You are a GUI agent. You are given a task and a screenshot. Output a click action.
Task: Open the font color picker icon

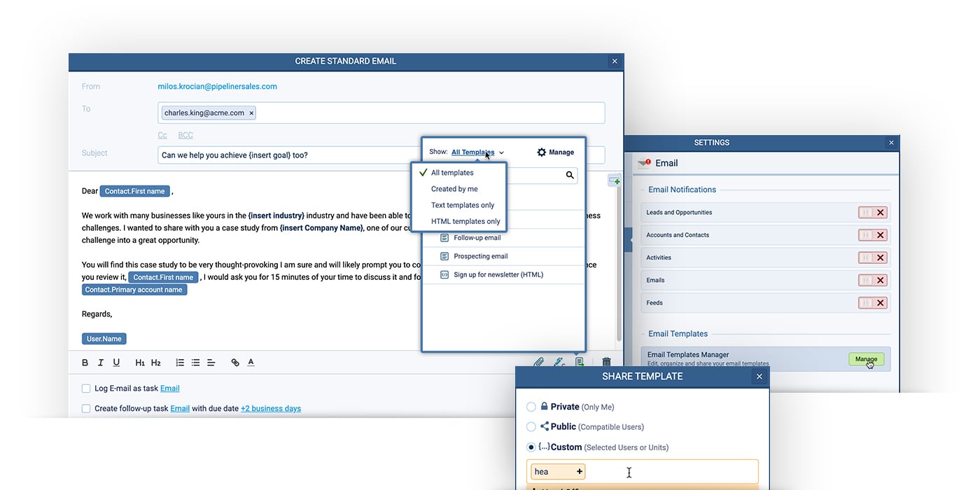251,362
